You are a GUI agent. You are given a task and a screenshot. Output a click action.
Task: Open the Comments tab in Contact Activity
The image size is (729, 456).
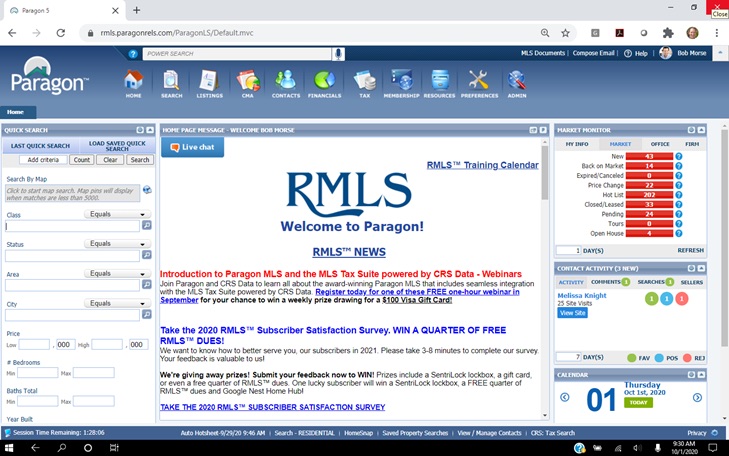[x=610, y=282]
